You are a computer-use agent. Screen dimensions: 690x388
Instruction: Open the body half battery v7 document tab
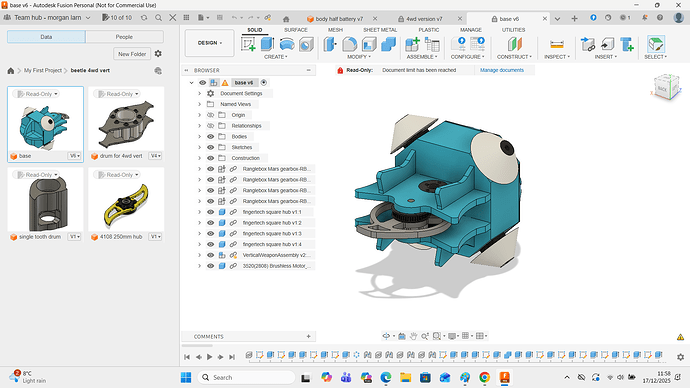[x=339, y=19]
